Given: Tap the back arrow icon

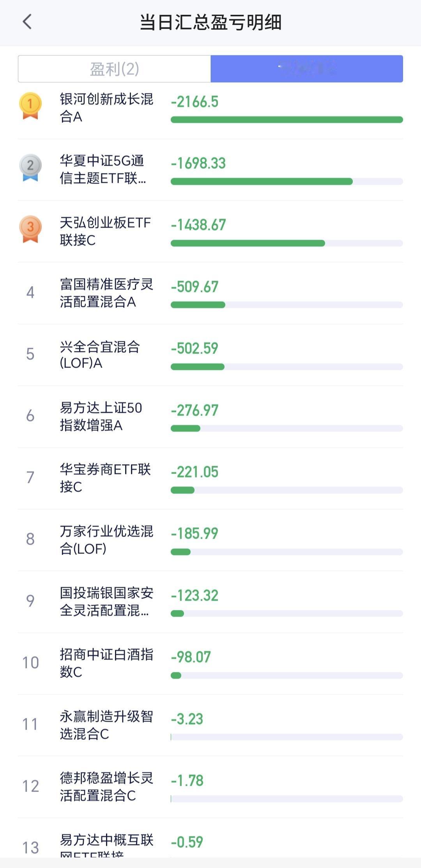Looking at the screenshot, I should click(27, 22).
